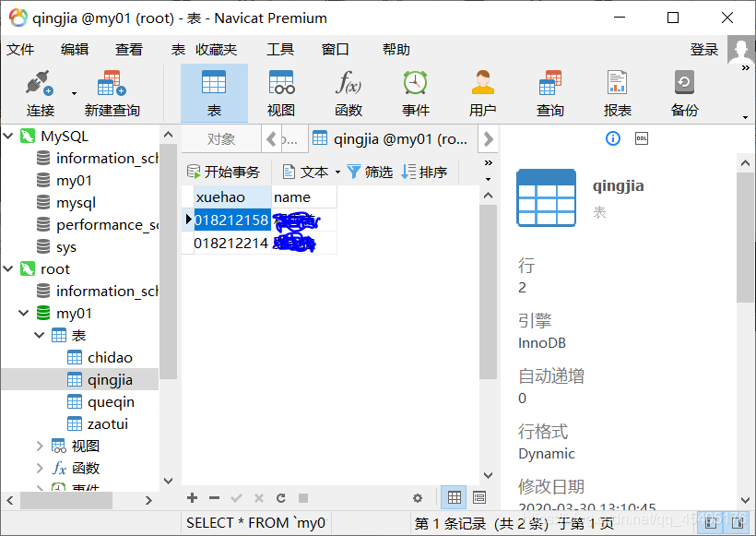Open the Favorites (收藏夹) menu
This screenshot has height=536, width=756.
tap(216, 49)
